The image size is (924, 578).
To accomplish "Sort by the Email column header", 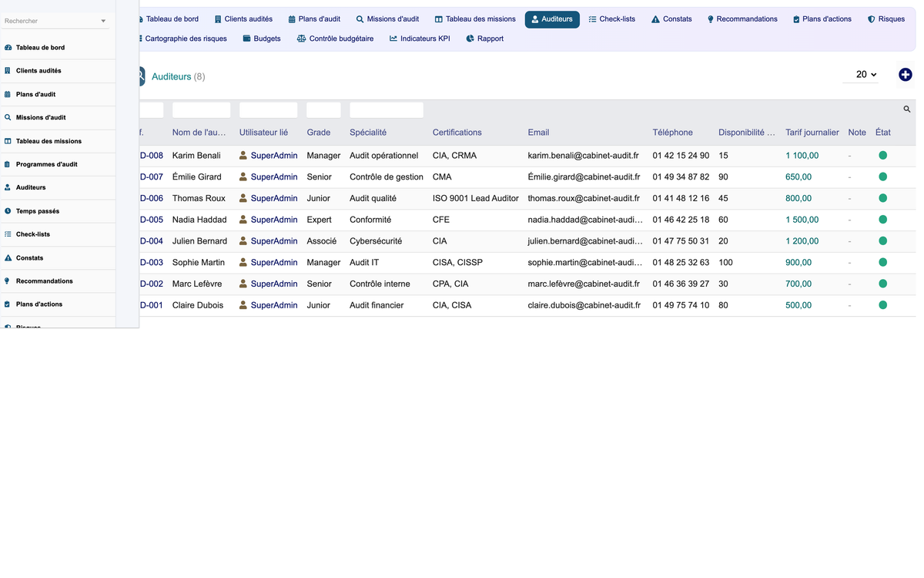I will coord(538,133).
